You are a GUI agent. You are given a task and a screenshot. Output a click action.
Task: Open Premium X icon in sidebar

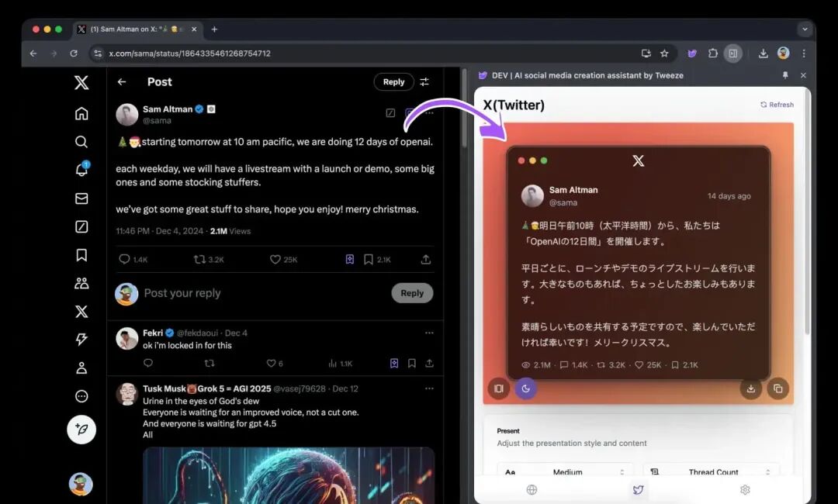(81, 311)
